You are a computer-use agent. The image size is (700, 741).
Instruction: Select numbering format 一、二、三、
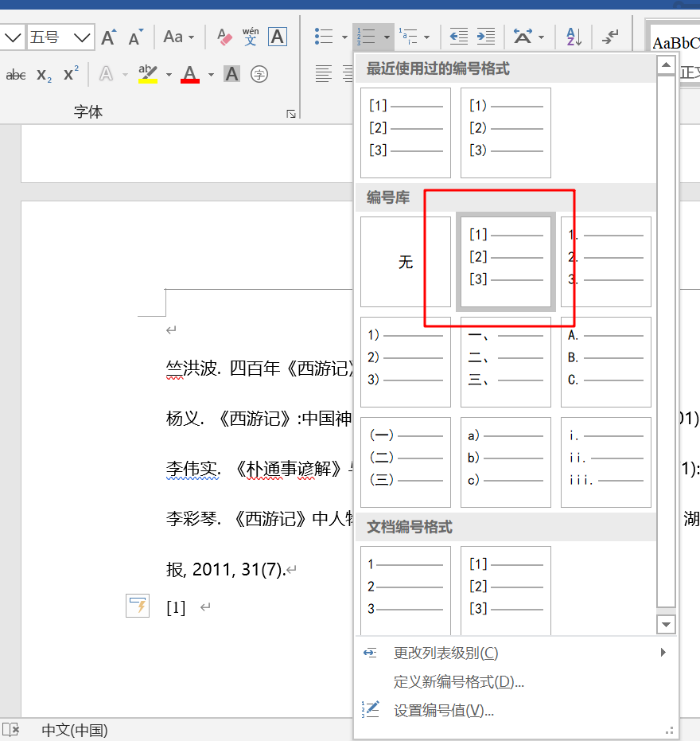506,362
